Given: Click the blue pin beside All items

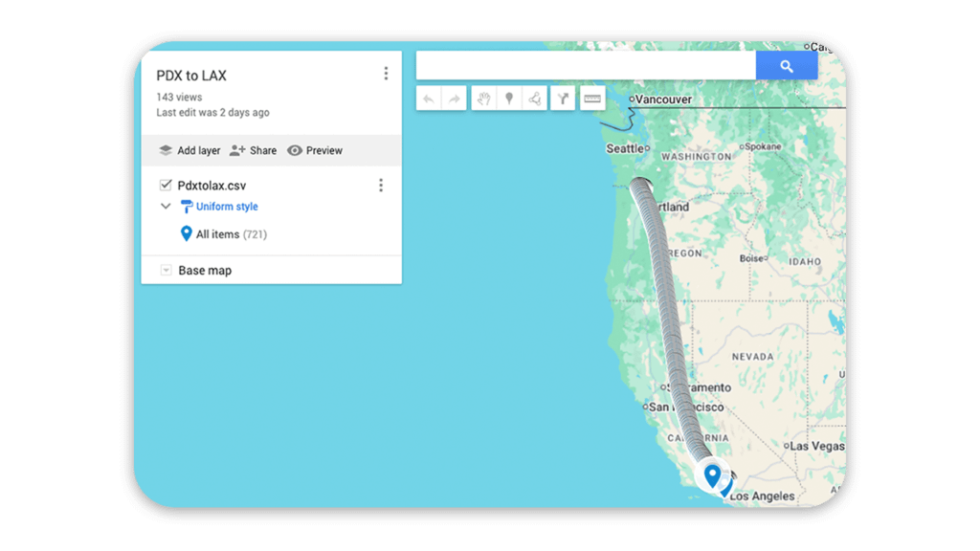Looking at the screenshot, I should point(187,233).
